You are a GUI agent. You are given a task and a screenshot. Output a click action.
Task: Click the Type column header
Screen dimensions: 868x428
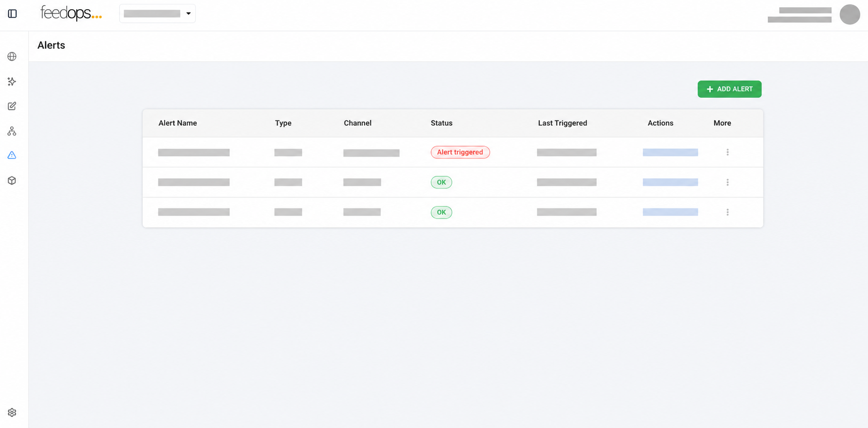283,123
